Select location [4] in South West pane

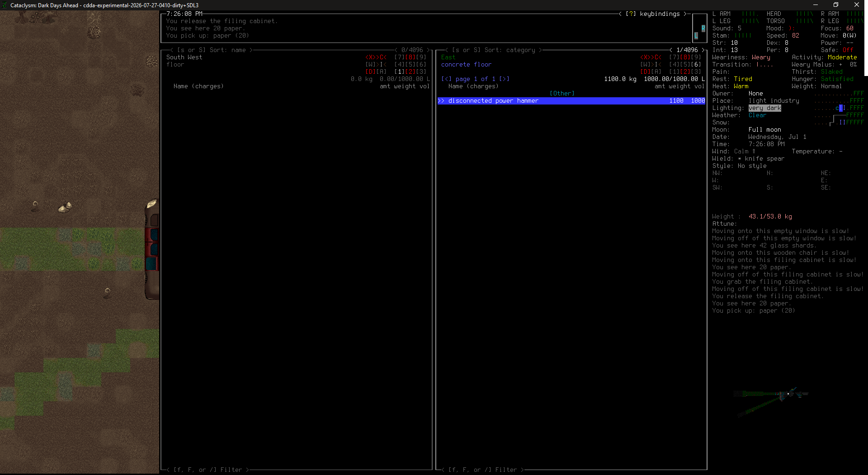[399, 65]
